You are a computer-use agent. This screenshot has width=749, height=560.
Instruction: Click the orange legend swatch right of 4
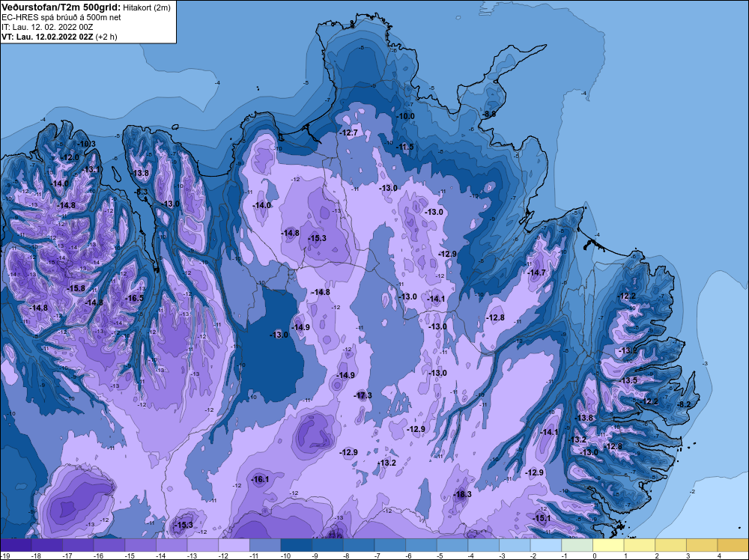[733, 545]
